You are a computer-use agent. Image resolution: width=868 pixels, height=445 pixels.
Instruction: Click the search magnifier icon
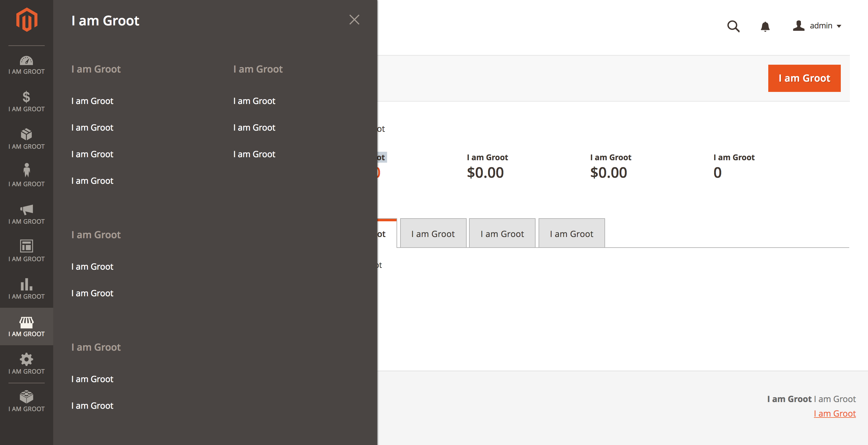pos(733,26)
